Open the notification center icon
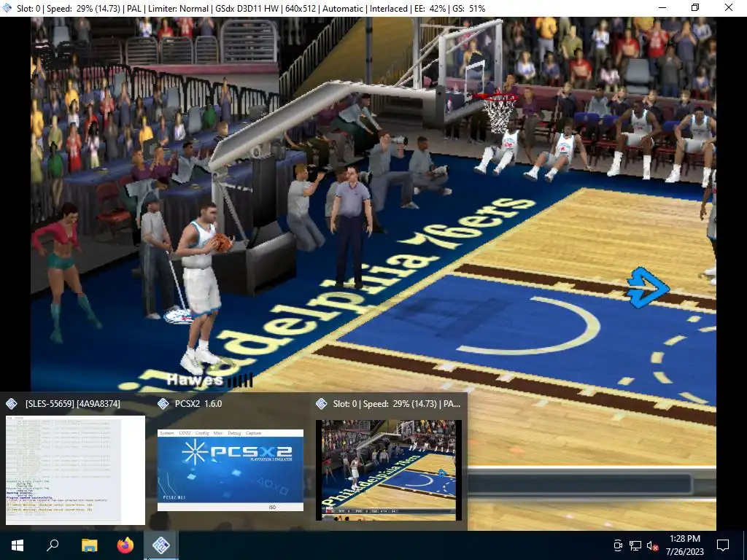The image size is (747, 560). [723, 545]
